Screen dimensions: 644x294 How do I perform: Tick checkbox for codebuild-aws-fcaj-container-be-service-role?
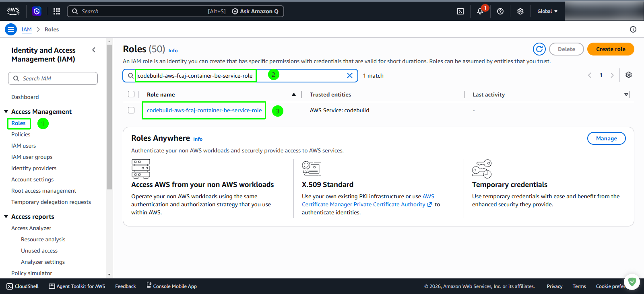[131, 110]
